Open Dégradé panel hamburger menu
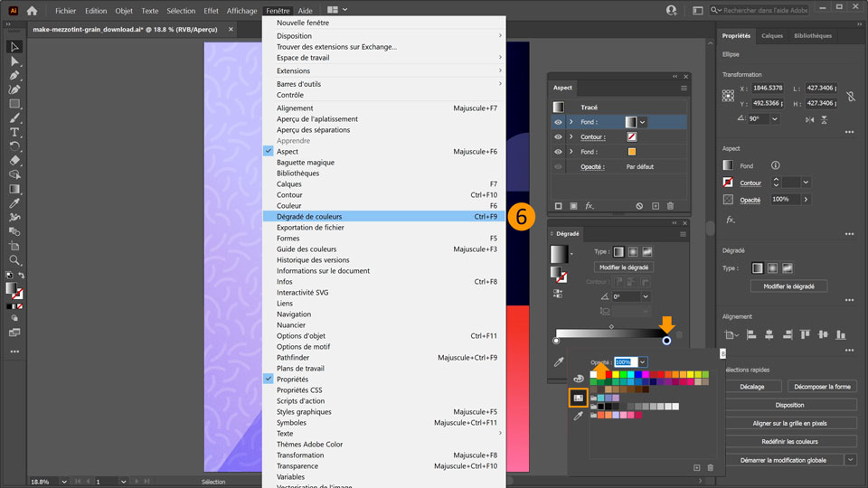 click(684, 234)
